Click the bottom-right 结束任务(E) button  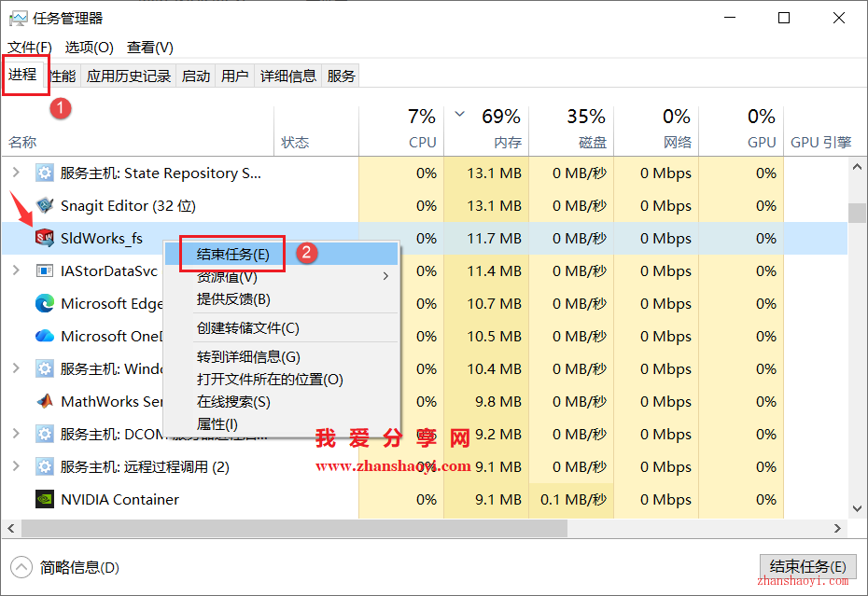pyautogui.click(x=807, y=567)
